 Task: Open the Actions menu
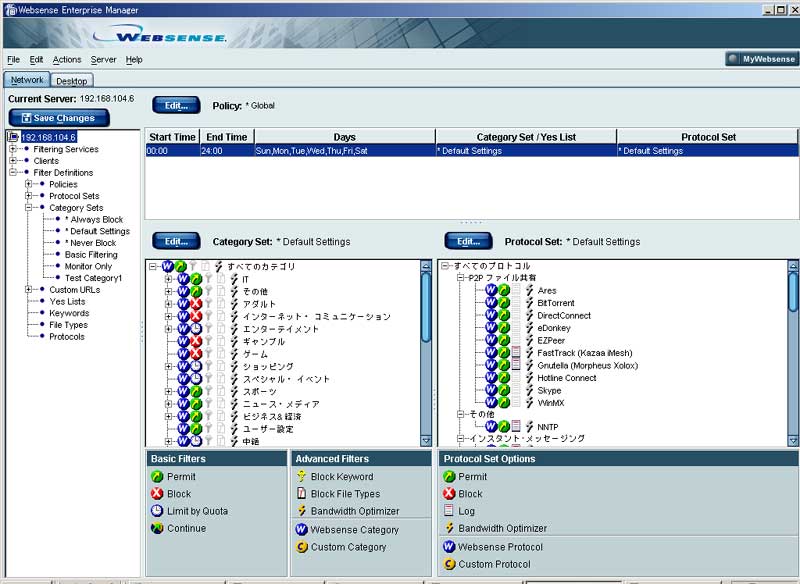(x=67, y=60)
